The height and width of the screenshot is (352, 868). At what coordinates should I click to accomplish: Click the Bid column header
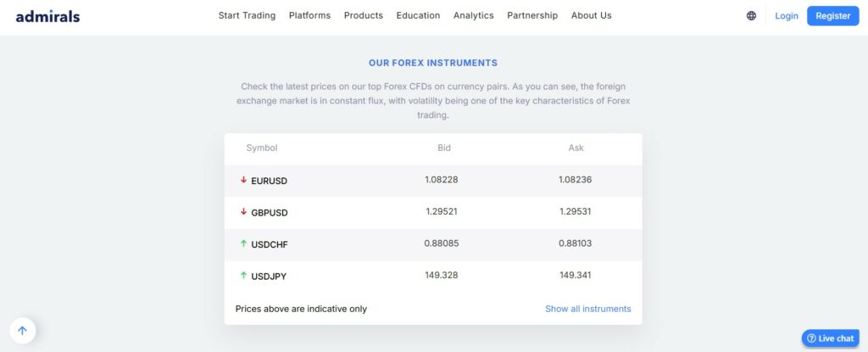pyautogui.click(x=444, y=148)
